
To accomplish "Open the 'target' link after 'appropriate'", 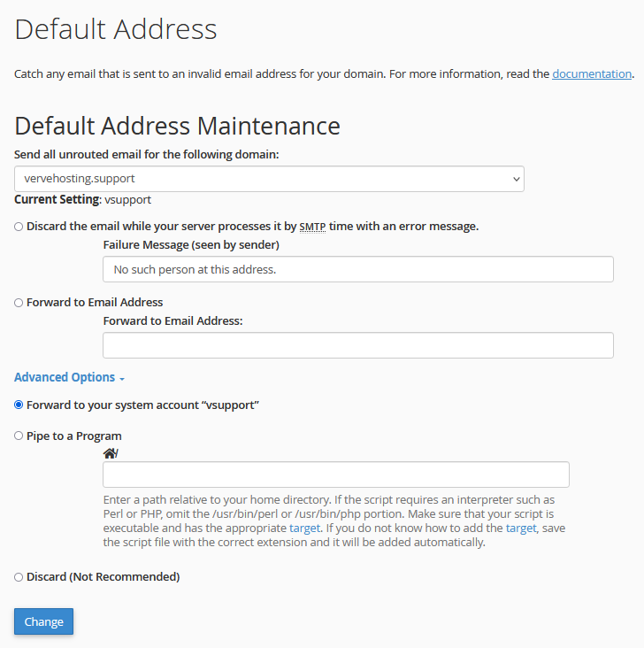I will pyautogui.click(x=304, y=528).
